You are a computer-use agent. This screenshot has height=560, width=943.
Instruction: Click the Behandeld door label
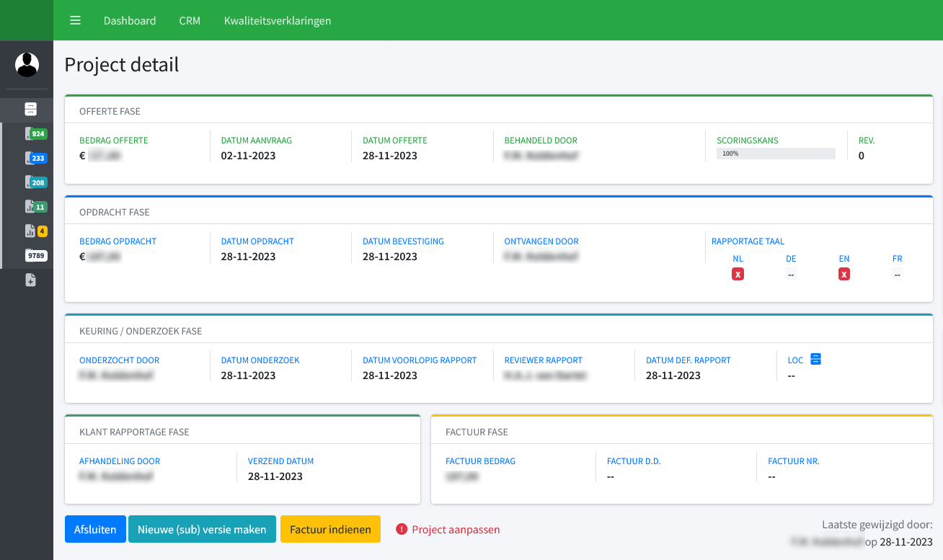[541, 141]
